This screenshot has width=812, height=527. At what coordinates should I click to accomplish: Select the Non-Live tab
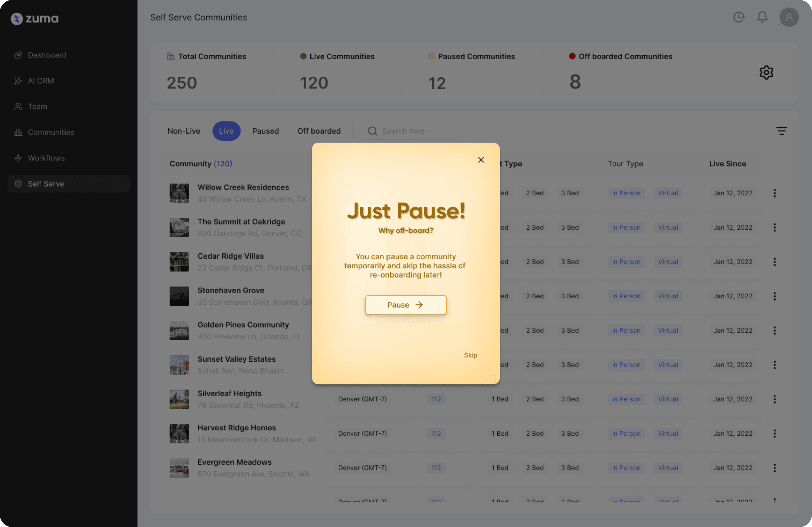pos(184,131)
